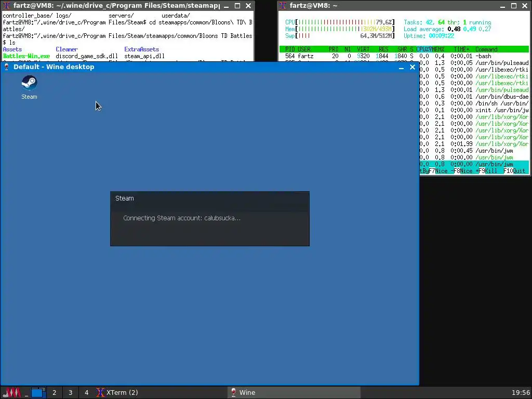This screenshot has width=532, height=399.
Task: Click the htop Mem usage meter bar
Action: point(340,29)
